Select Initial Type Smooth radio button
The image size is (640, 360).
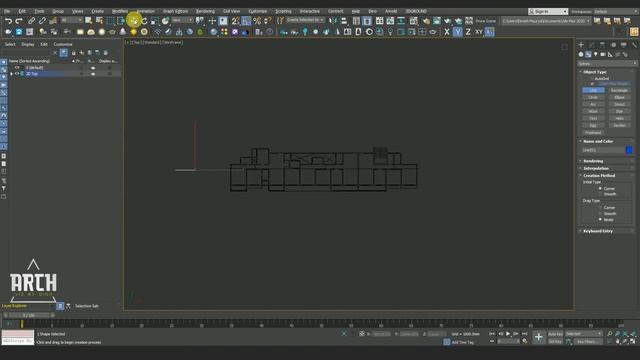(600, 194)
